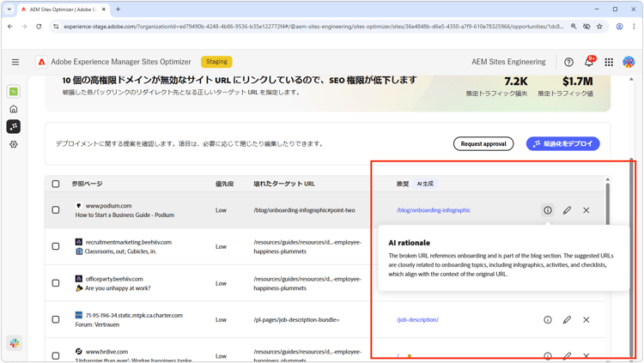Open the app switcher grid icon
Viewport: 644px width, 363px height.
pyautogui.click(x=609, y=62)
